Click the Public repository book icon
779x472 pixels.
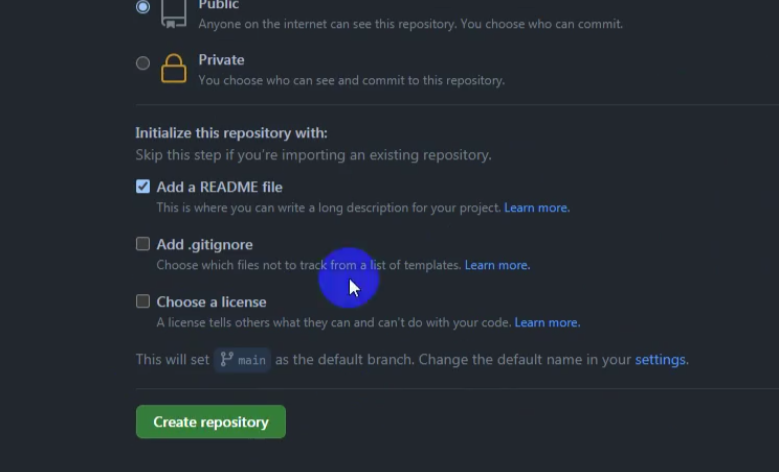(x=174, y=14)
